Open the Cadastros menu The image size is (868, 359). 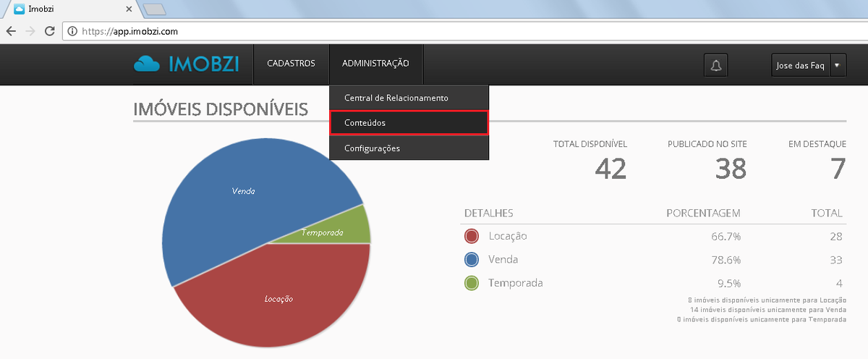tap(291, 64)
